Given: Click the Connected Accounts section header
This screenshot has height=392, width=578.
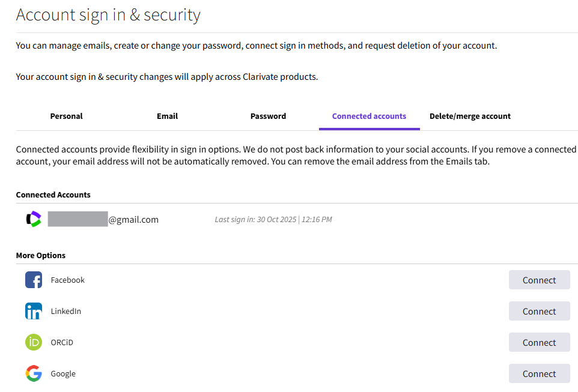Looking at the screenshot, I should pos(53,194).
